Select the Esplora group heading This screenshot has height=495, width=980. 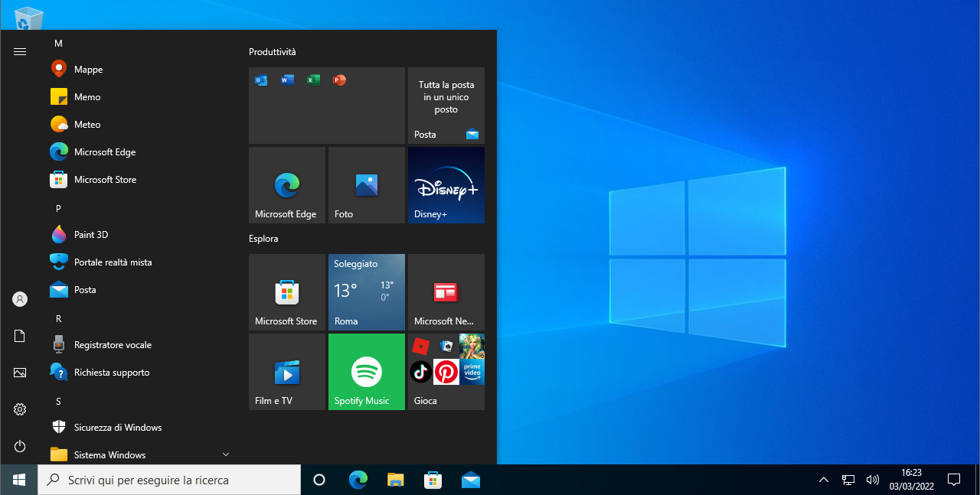263,239
